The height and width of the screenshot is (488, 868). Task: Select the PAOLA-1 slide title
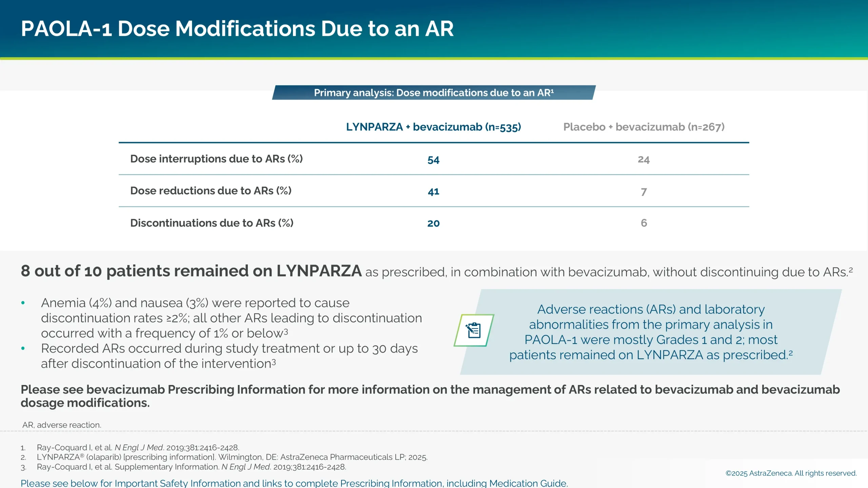coord(237,29)
